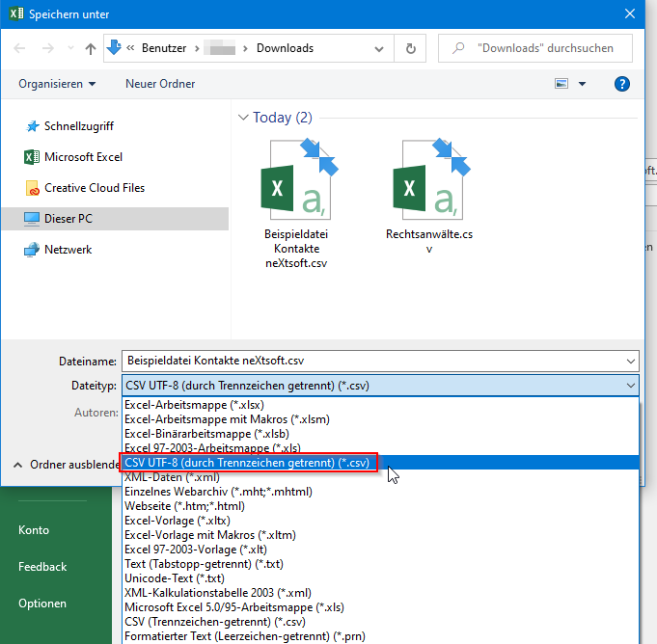The image size is (657, 644).
Task: Collapse the Dateityp combo box
Action: coord(631,386)
